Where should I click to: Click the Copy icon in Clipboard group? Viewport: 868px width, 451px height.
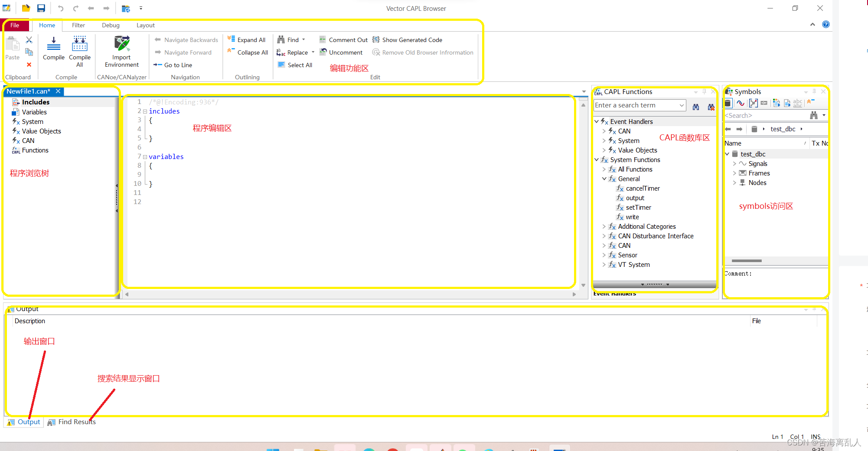coord(29,52)
